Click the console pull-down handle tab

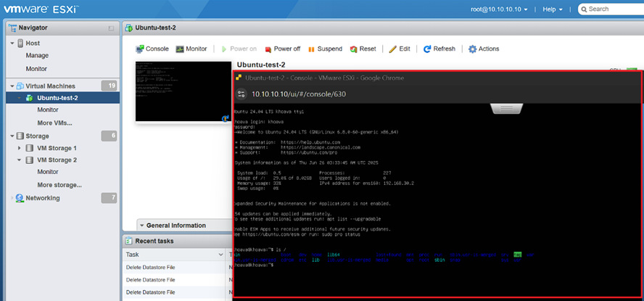click(507, 109)
